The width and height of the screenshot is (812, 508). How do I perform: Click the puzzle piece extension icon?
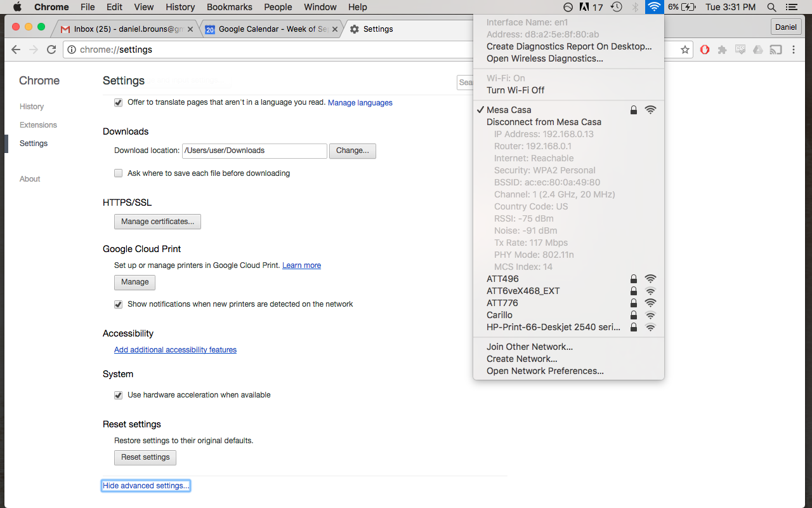722,50
